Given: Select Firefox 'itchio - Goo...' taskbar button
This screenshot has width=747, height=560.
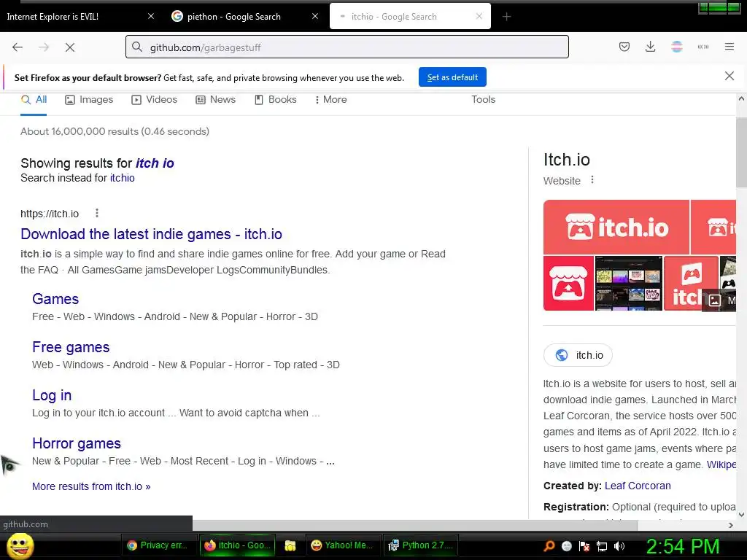Looking at the screenshot, I should pos(237,545).
